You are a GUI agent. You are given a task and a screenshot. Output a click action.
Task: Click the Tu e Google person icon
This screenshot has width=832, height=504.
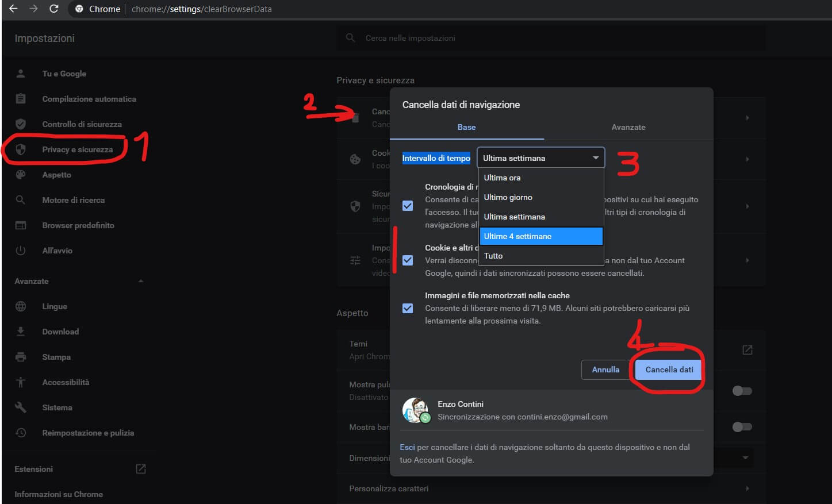coord(21,74)
